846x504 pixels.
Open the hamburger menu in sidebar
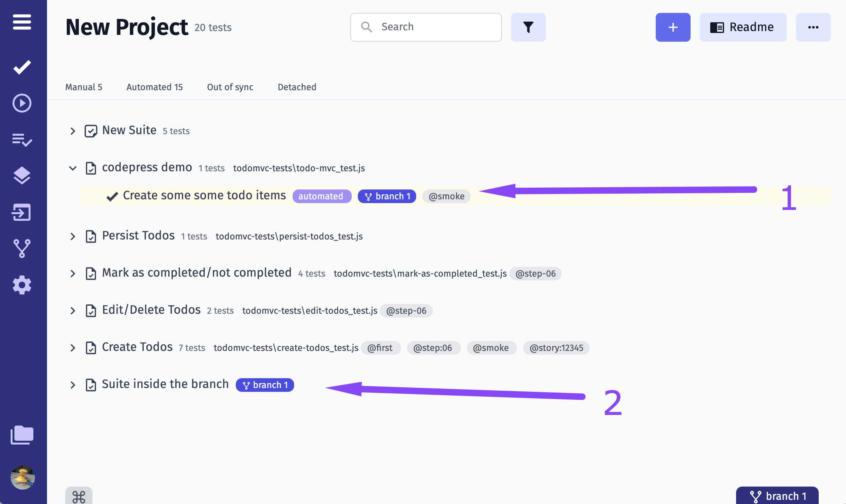click(22, 22)
